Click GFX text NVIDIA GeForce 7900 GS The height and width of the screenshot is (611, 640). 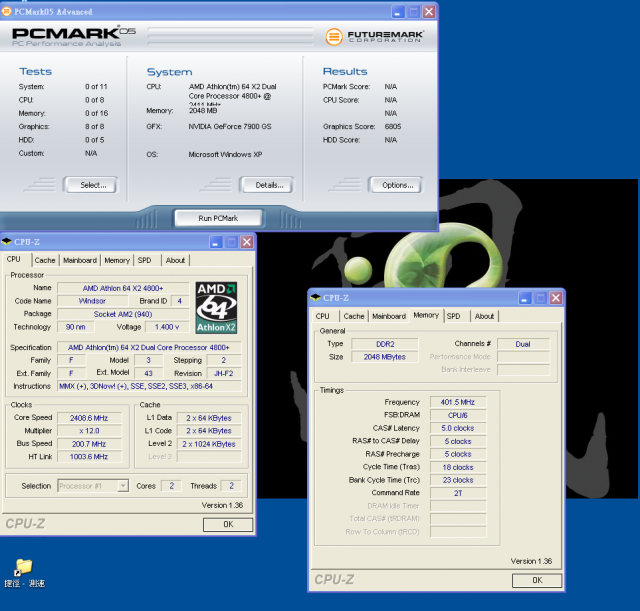[230, 127]
